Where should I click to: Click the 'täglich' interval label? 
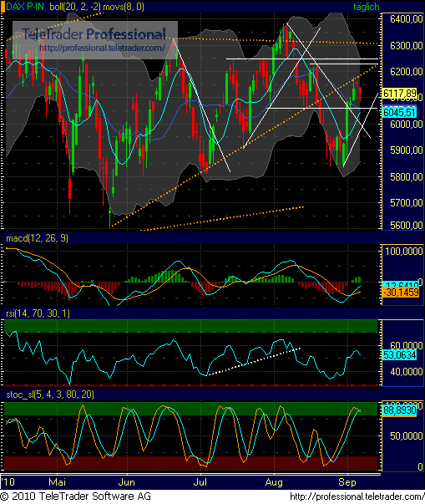pyautogui.click(x=367, y=7)
